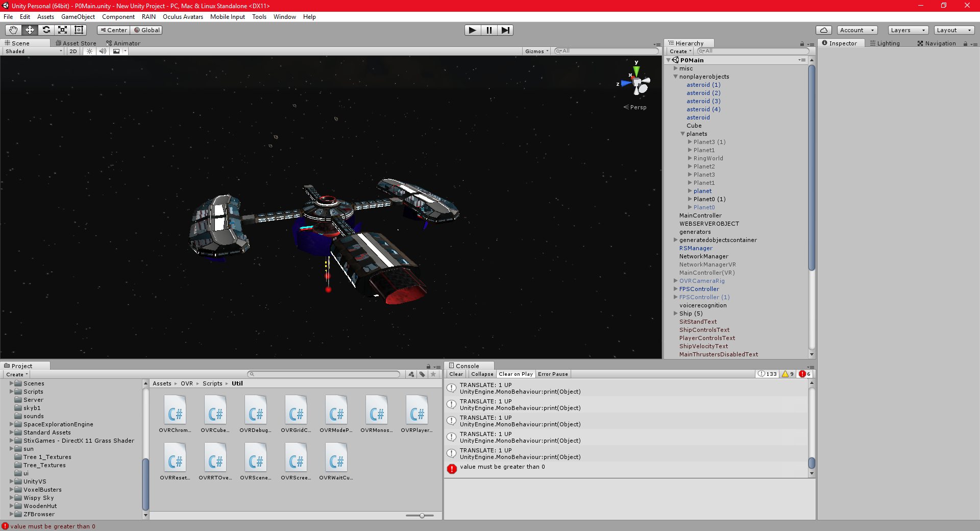Expand the RingWorld object
This screenshot has height=531, width=980.
coord(690,158)
